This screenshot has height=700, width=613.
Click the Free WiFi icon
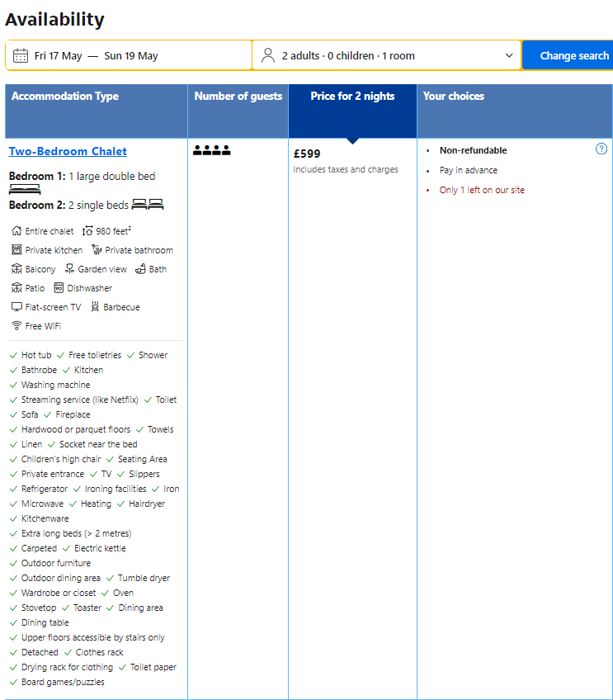tap(17, 326)
